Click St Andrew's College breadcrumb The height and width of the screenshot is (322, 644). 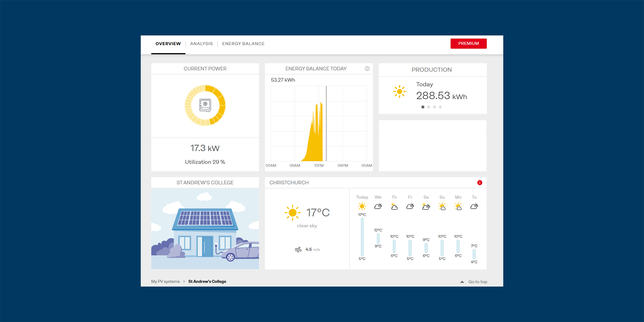pyautogui.click(x=207, y=281)
